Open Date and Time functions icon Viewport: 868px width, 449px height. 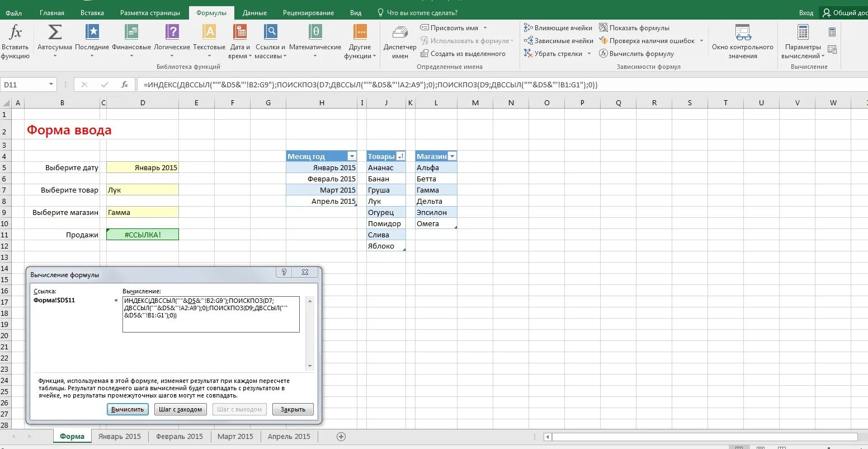coord(240,33)
